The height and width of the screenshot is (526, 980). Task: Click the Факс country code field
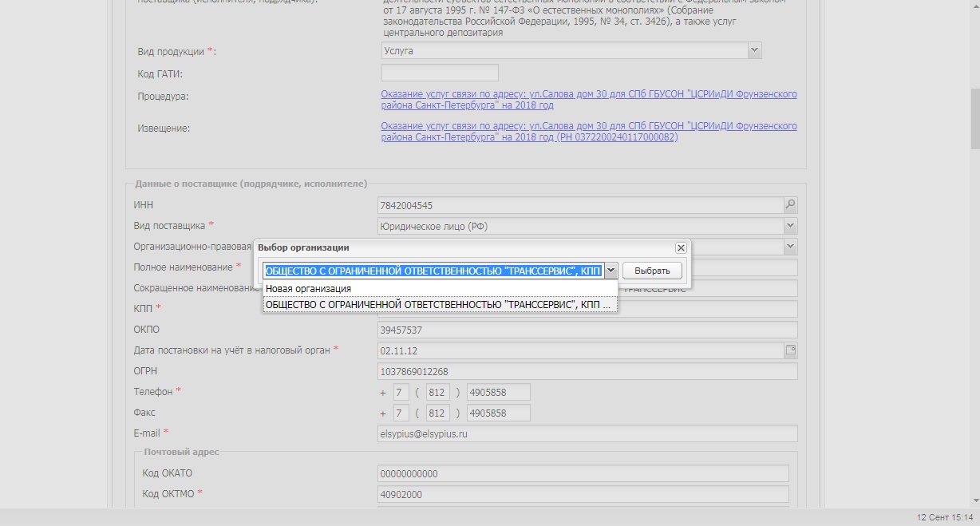pyautogui.click(x=401, y=413)
